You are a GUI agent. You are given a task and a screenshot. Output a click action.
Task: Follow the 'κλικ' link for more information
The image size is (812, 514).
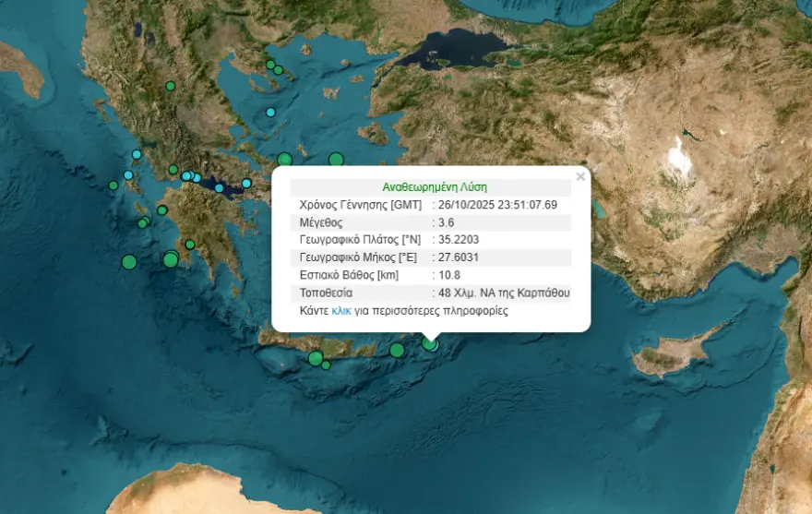(341, 311)
